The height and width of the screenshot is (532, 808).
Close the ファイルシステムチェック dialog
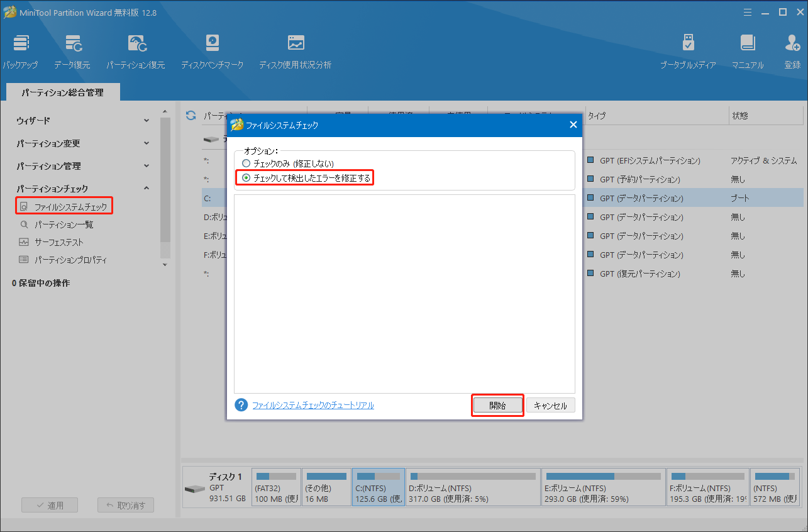click(573, 125)
